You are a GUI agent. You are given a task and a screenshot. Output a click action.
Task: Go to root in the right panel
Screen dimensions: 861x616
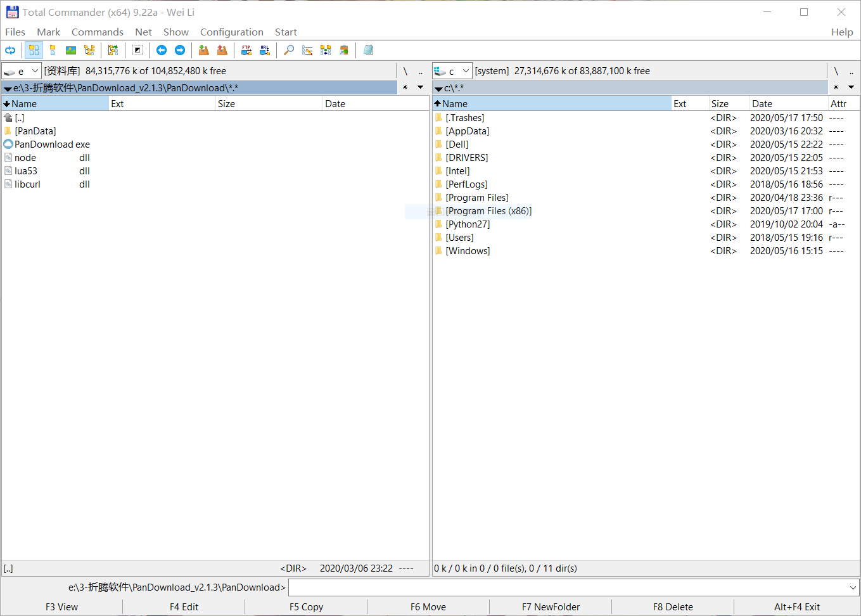click(x=836, y=71)
